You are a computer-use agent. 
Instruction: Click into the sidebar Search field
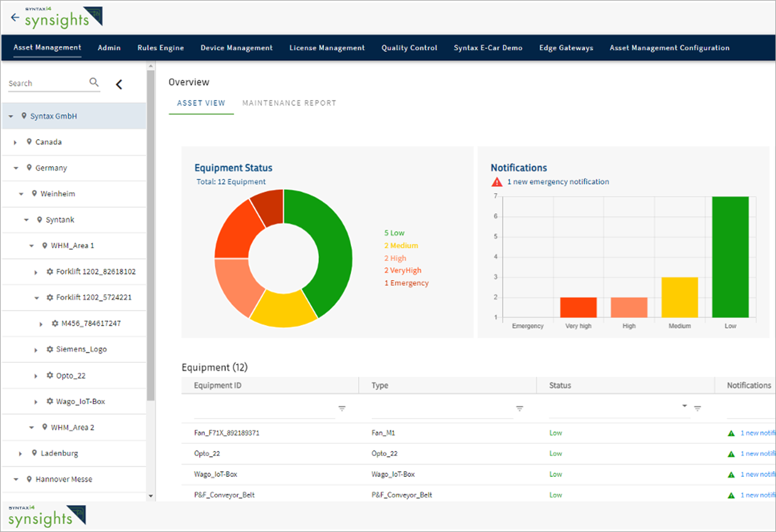click(46, 83)
